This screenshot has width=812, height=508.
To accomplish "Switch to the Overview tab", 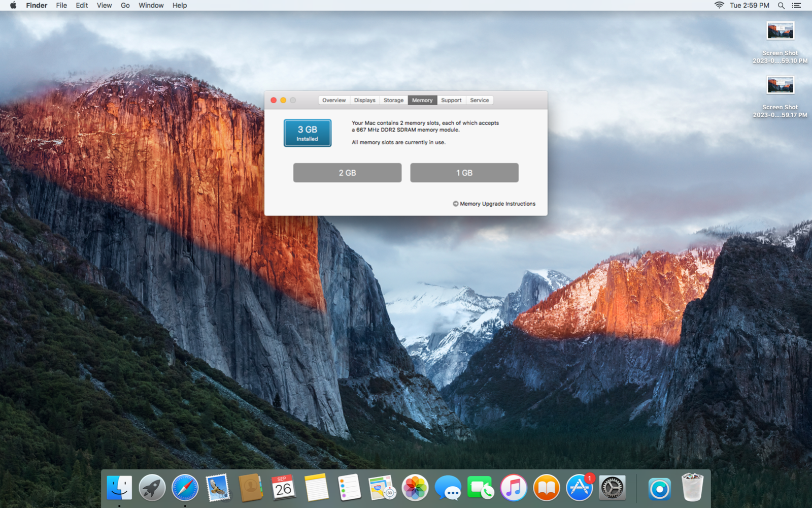I will (x=333, y=100).
